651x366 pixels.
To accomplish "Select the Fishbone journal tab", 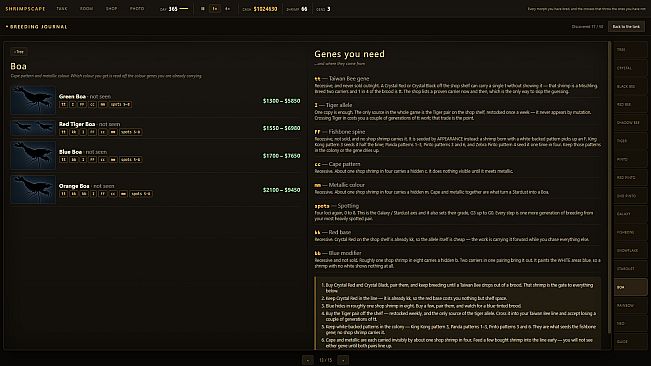I will [x=630, y=232].
